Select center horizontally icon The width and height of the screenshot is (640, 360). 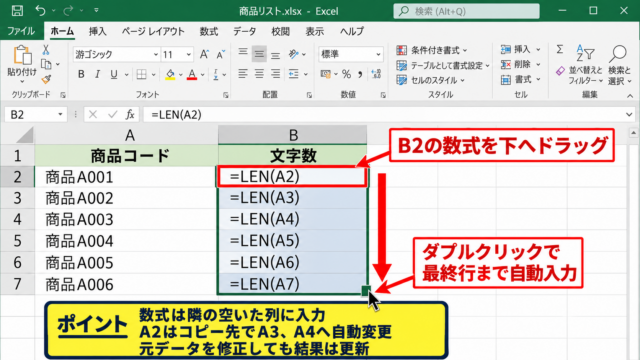pyautogui.click(x=259, y=74)
